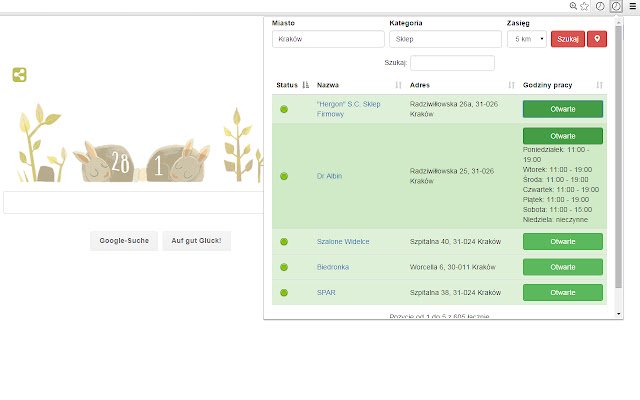The image size is (640, 400).
Task: Click address Radziwiłłowska 26a, 31-026 Kraków
Action: click(454, 109)
